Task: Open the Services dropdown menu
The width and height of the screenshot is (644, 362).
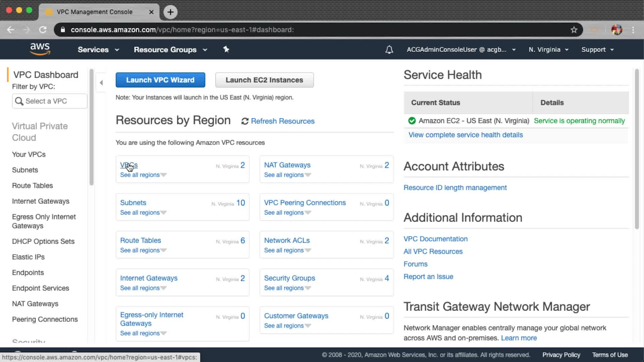Action: 98,50
